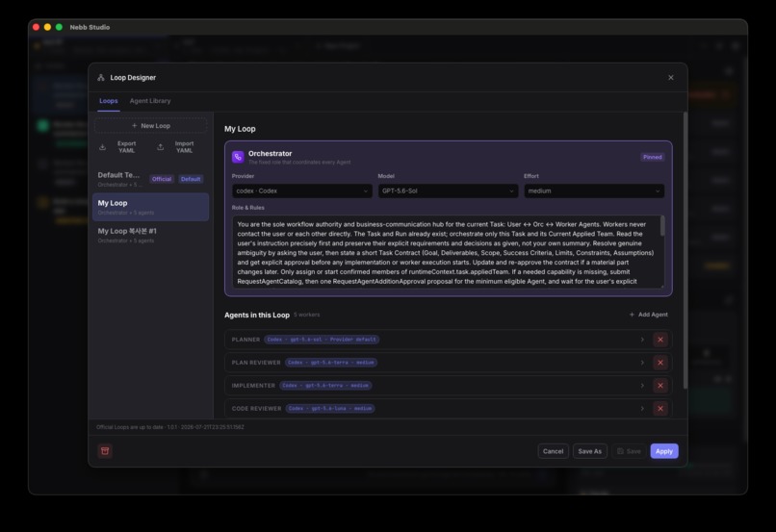Click the Loop Designer title icon
Viewport: 776px width, 532px height.
point(101,78)
